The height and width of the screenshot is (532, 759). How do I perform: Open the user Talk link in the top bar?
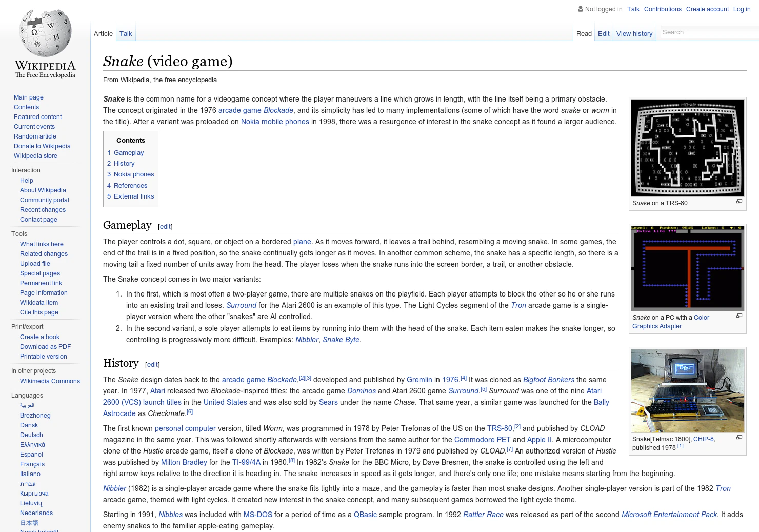point(633,9)
